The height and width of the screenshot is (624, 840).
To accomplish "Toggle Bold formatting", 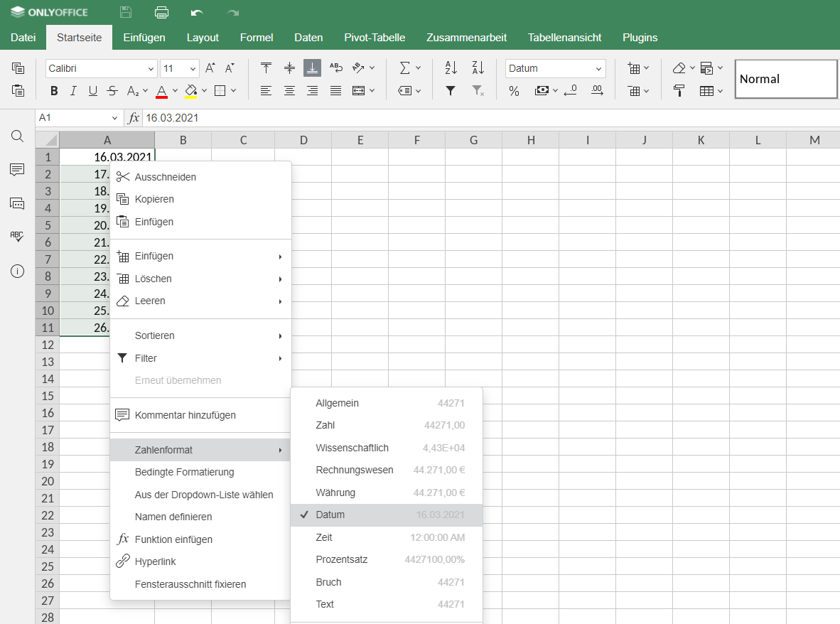I will tap(53, 90).
